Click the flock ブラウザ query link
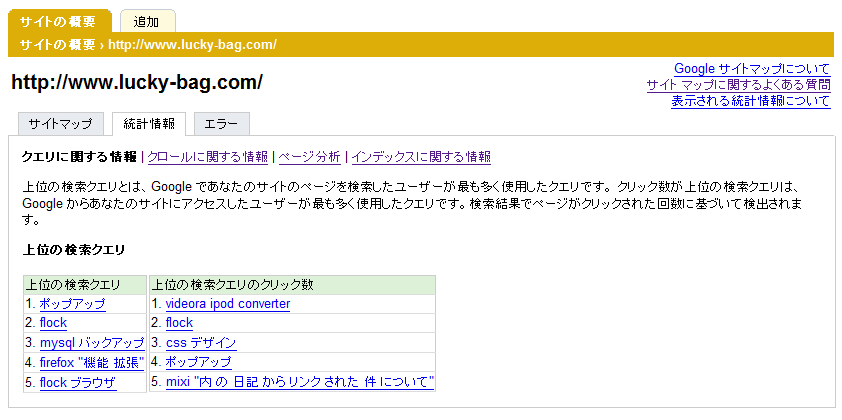The height and width of the screenshot is (420, 842). [77, 382]
